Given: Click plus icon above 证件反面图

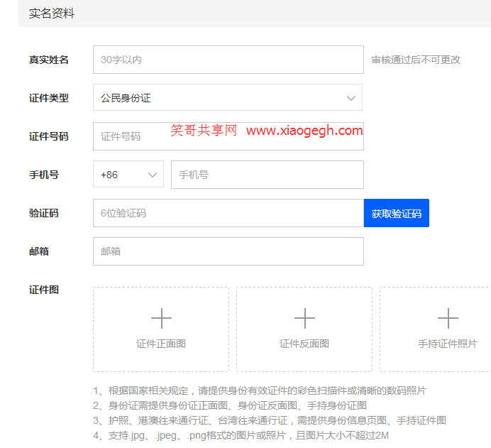Looking at the screenshot, I should point(304,318).
